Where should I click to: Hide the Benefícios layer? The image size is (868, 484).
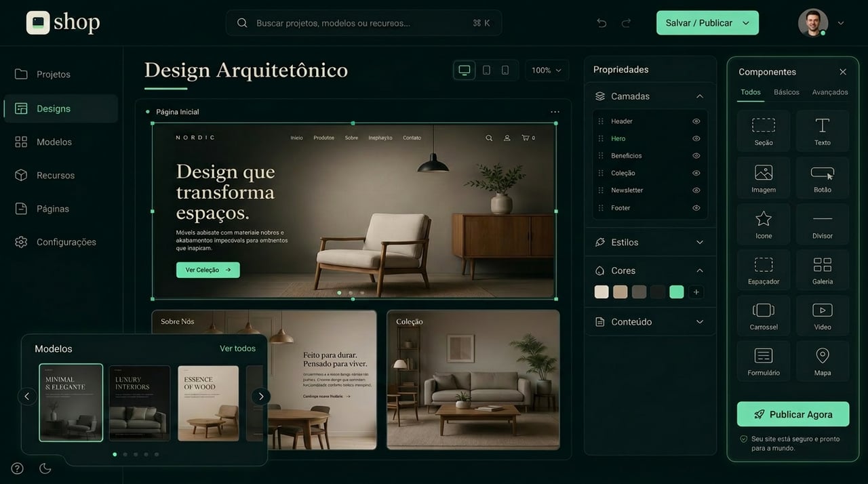click(696, 156)
